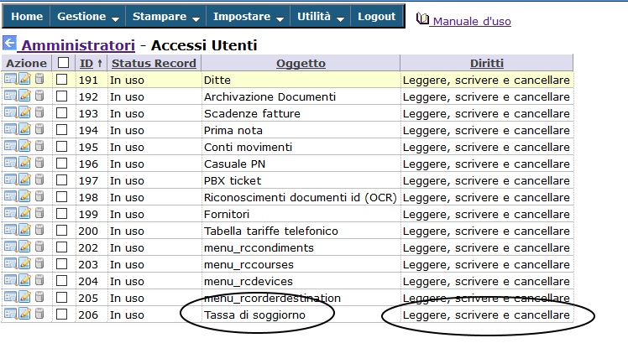Click the edit pencil icon for record 191
This screenshot has height=364, width=628.
coord(24,80)
